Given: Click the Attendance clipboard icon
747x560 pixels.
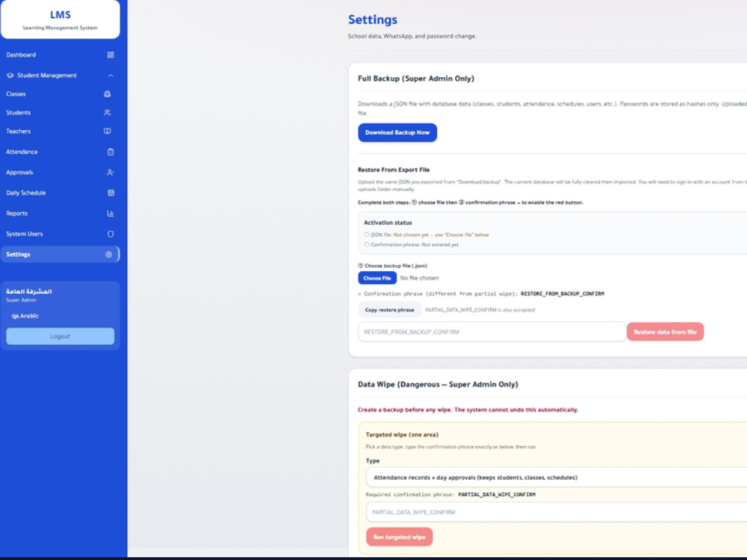Looking at the screenshot, I should [111, 152].
